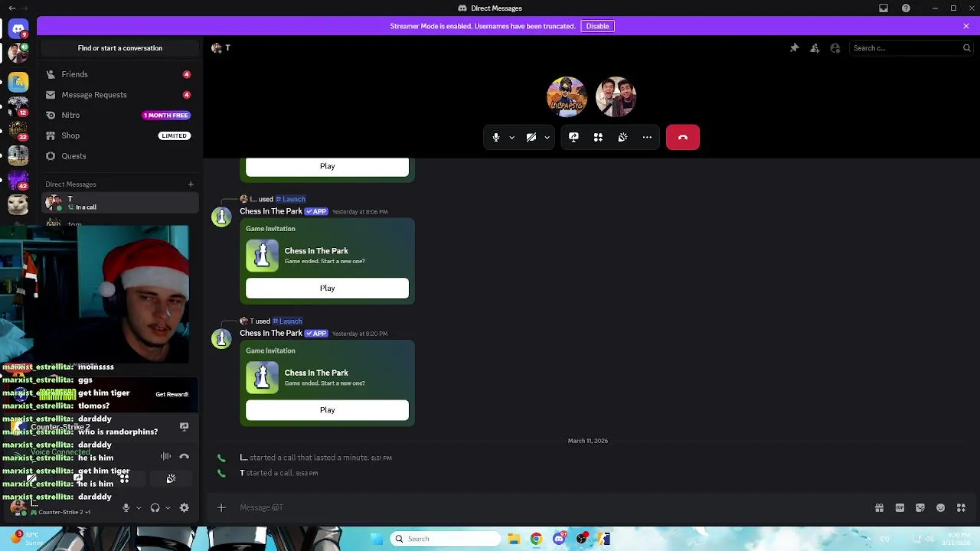View second caller avatar in the call
980x551 pixels.
click(x=616, y=96)
